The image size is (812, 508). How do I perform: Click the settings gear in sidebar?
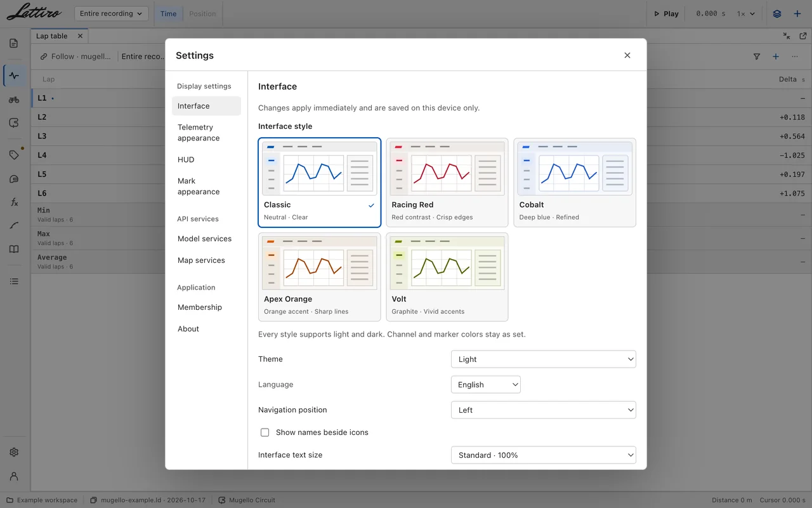(14, 452)
